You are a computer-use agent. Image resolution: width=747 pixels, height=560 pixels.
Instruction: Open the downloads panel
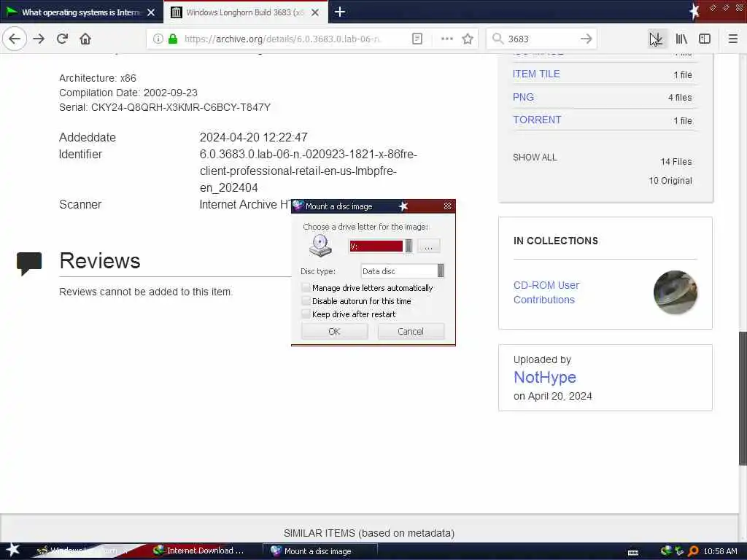coord(656,39)
